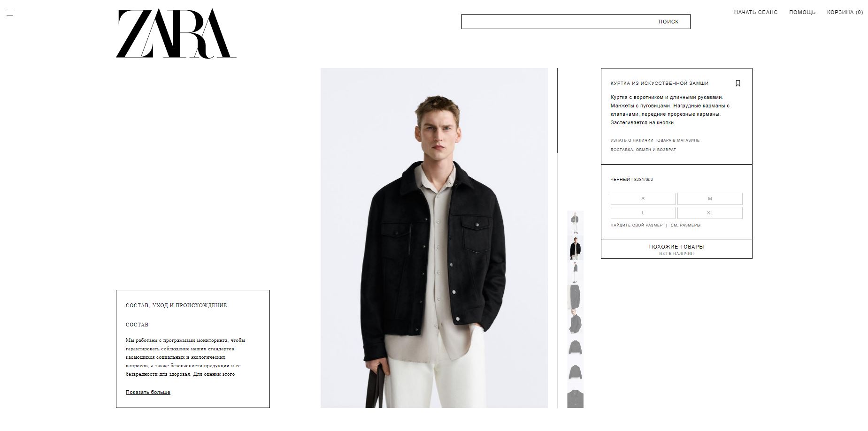Viewport: 868px width, 431px height.
Task: Choose size XL
Action: (710, 213)
